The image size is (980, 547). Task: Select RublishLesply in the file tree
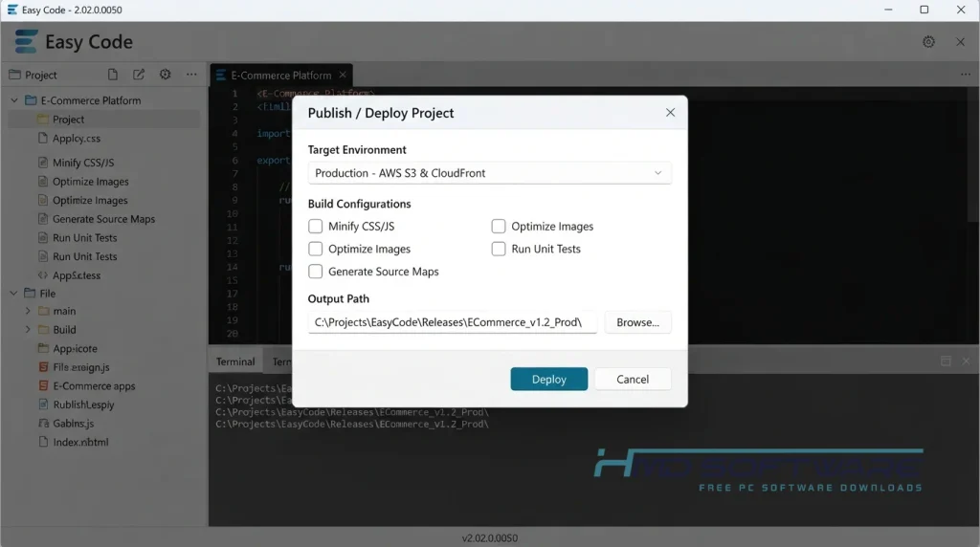point(84,405)
